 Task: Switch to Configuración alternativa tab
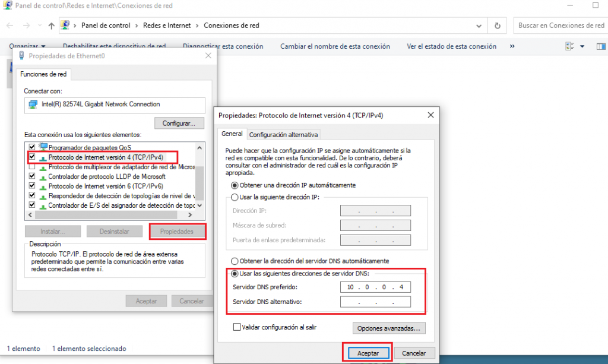[x=284, y=135]
